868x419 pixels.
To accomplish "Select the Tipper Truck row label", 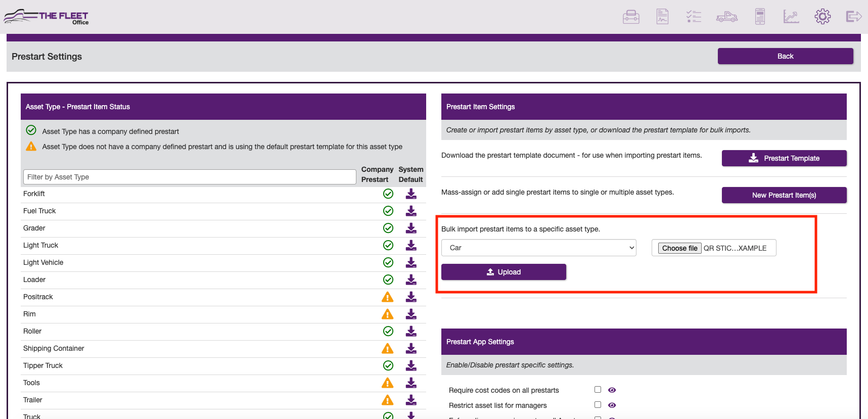I will tap(43, 365).
